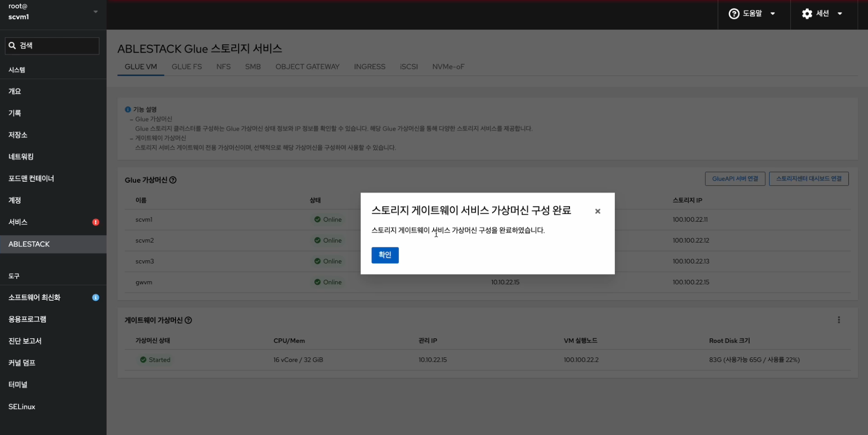Expand the 세션 dropdown caret
This screenshot has height=435, width=868.
click(x=840, y=14)
